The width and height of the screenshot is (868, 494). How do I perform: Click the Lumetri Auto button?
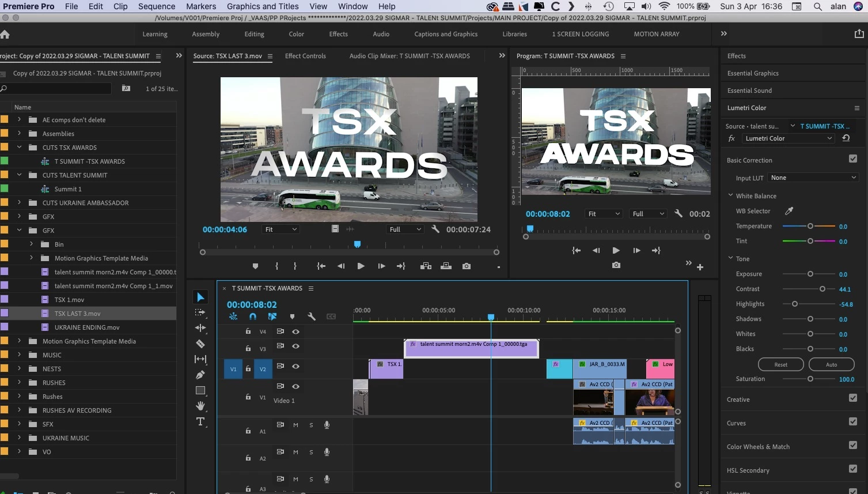pyautogui.click(x=832, y=364)
